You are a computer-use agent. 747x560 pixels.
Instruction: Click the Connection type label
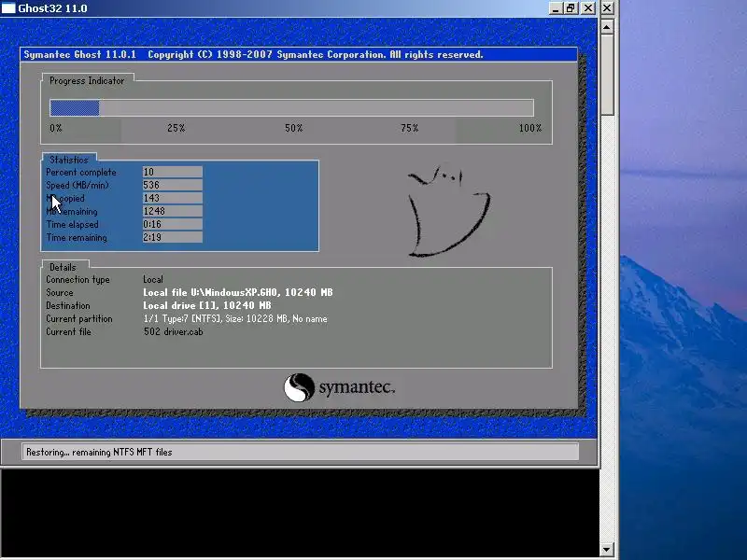pos(78,279)
